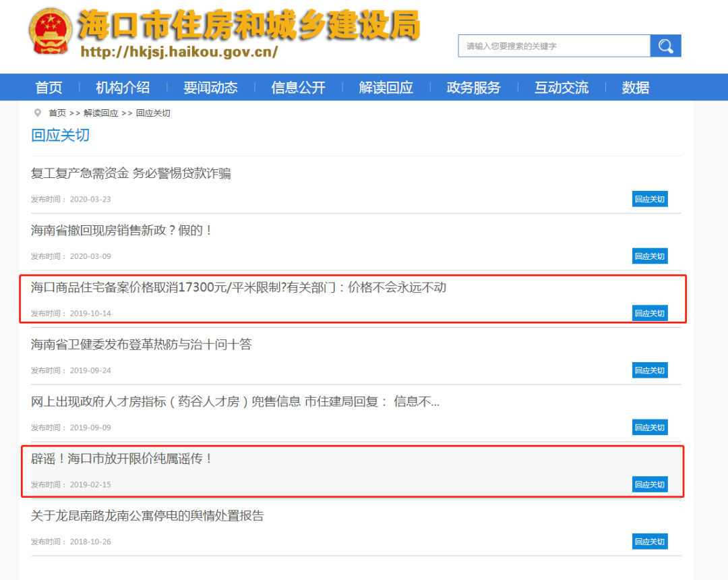Click 回应关切 tag beside 2020-03-23 entry
Screen dimensions: 728x580
(x=650, y=199)
